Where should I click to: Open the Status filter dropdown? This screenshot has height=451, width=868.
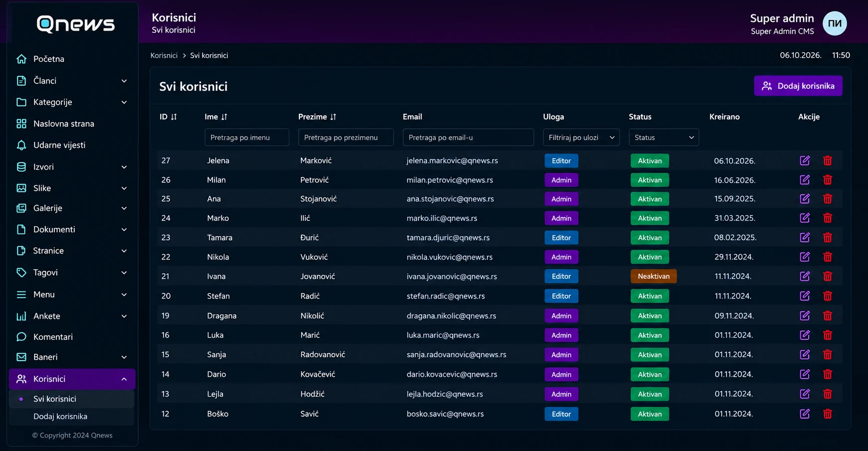(663, 137)
